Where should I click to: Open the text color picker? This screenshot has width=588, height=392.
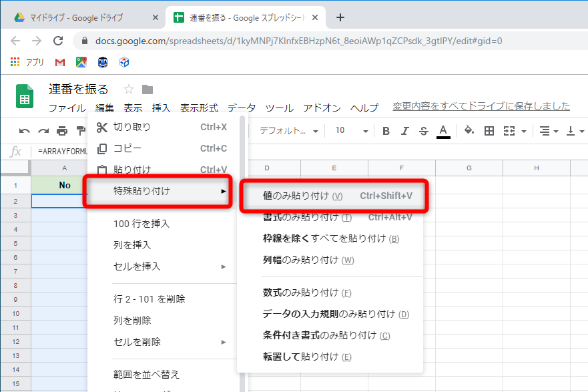click(442, 131)
